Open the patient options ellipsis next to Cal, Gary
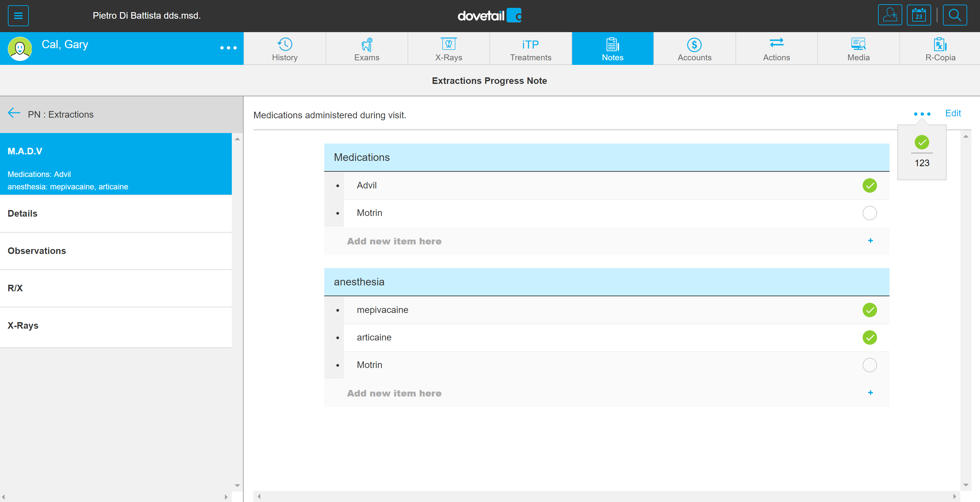980x502 pixels. click(x=228, y=48)
